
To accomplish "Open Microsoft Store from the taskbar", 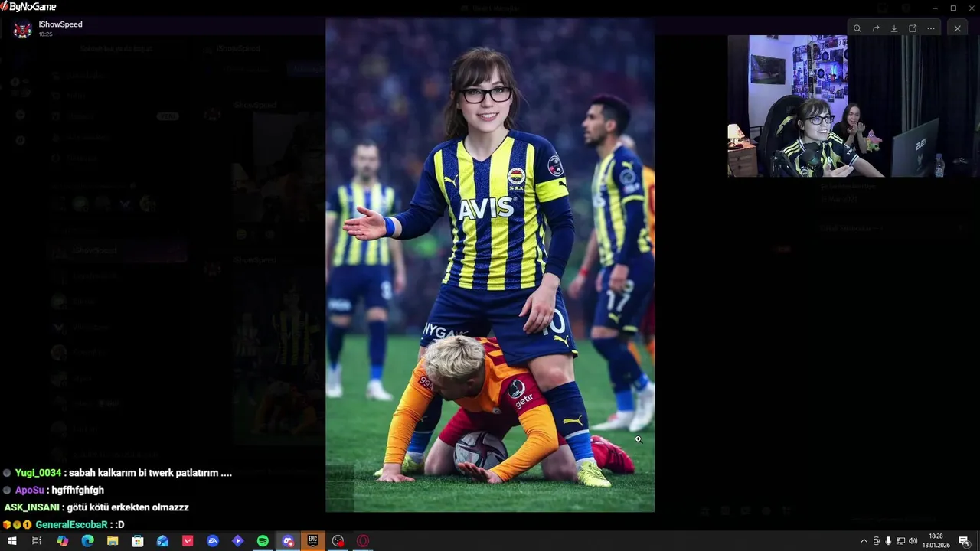I will point(138,541).
